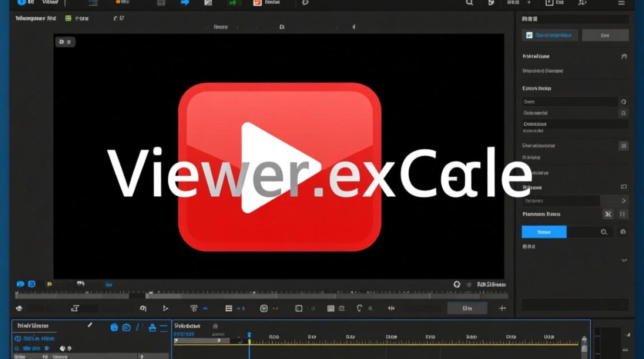The height and width of the screenshot is (359, 644).
Task: Select the second gray tab in the right panel
Action: [605, 35]
